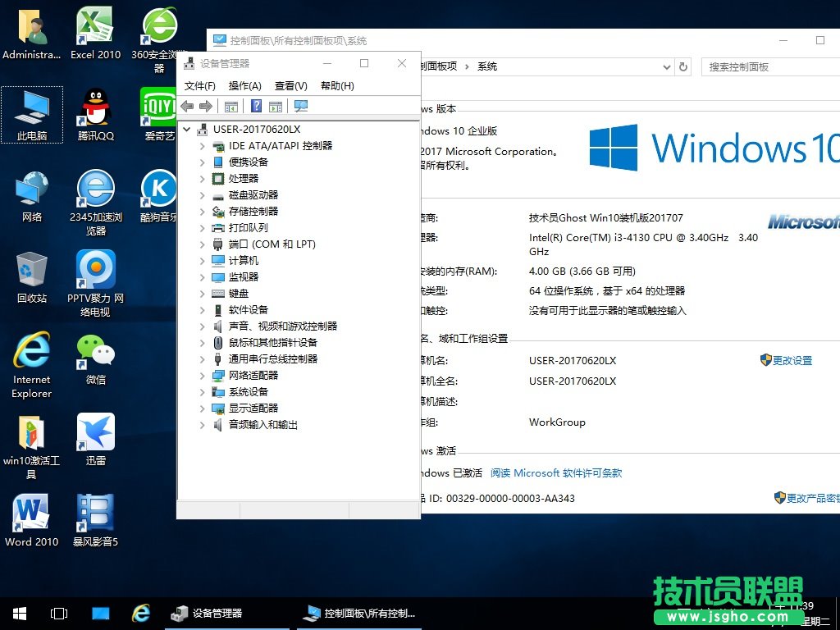Open the Windows Start button
The image size is (840, 630).
[x=20, y=614]
